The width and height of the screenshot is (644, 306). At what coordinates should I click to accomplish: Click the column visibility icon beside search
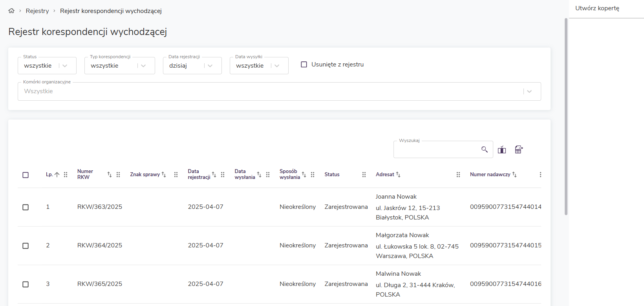coord(502,149)
